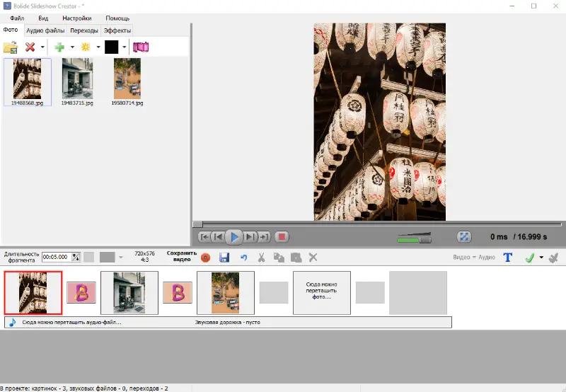Open the background color dropdown arrow

click(125, 47)
